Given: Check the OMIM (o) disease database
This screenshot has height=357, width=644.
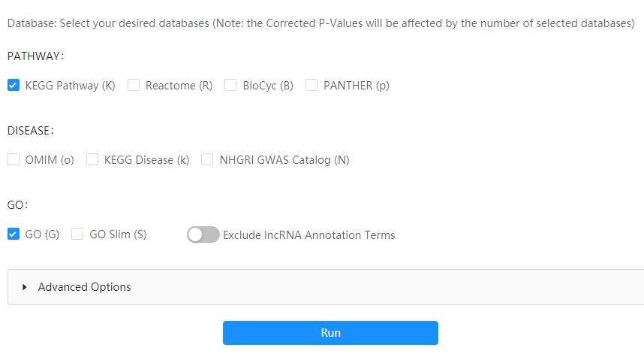Looking at the screenshot, I should (x=14, y=159).
